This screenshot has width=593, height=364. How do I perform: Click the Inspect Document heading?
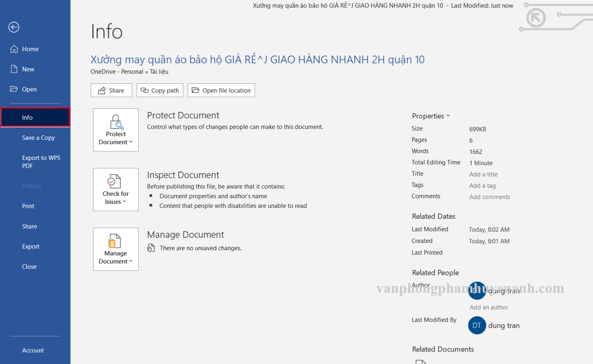(183, 175)
